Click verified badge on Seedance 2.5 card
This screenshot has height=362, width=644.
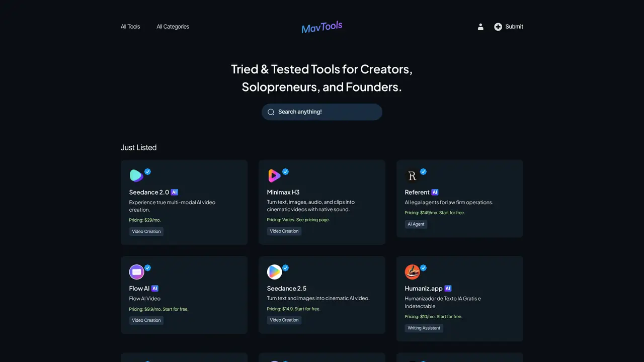tap(285, 268)
